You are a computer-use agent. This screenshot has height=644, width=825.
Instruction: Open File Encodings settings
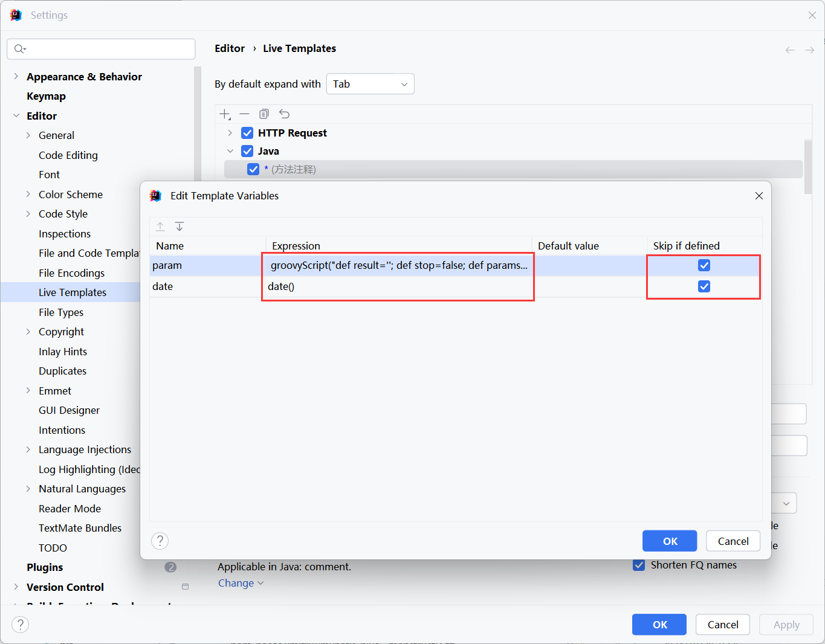(x=72, y=273)
